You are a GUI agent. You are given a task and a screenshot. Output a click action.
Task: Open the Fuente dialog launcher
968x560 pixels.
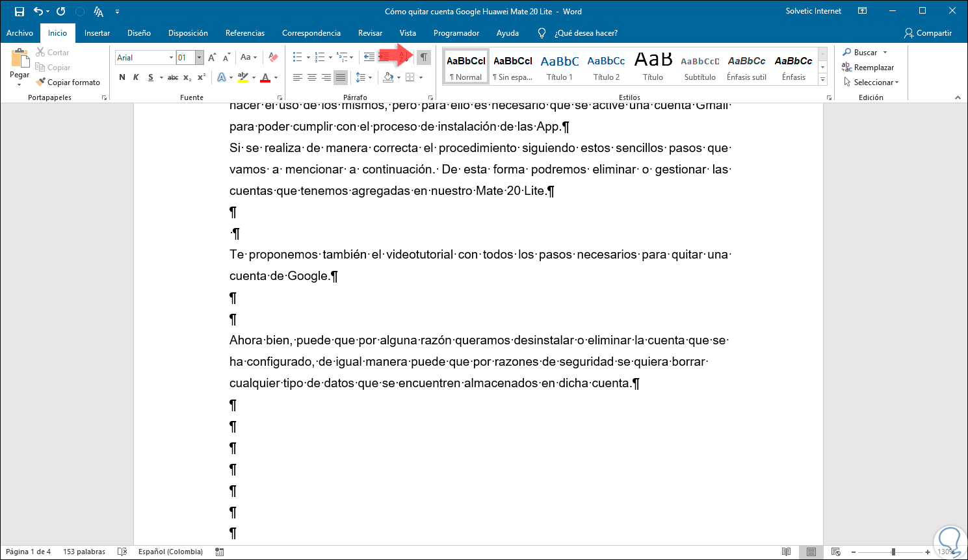pyautogui.click(x=280, y=97)
